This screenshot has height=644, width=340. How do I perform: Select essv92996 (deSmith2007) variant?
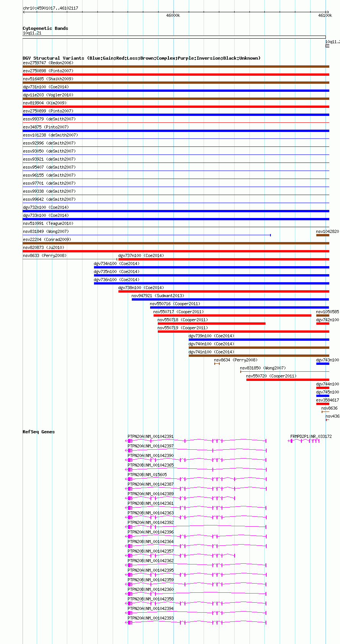[49, 143]
